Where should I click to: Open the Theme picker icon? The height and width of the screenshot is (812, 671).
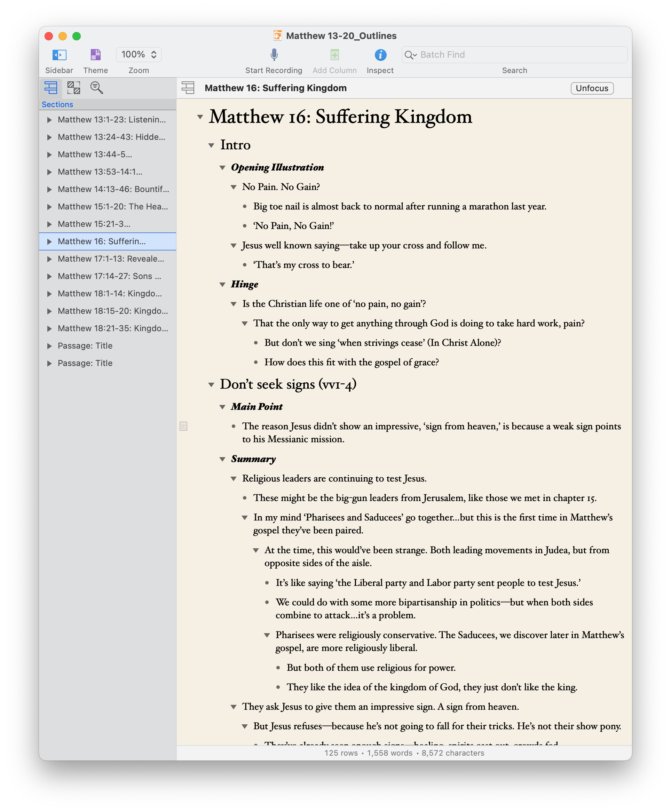click(x=95, y=55)
